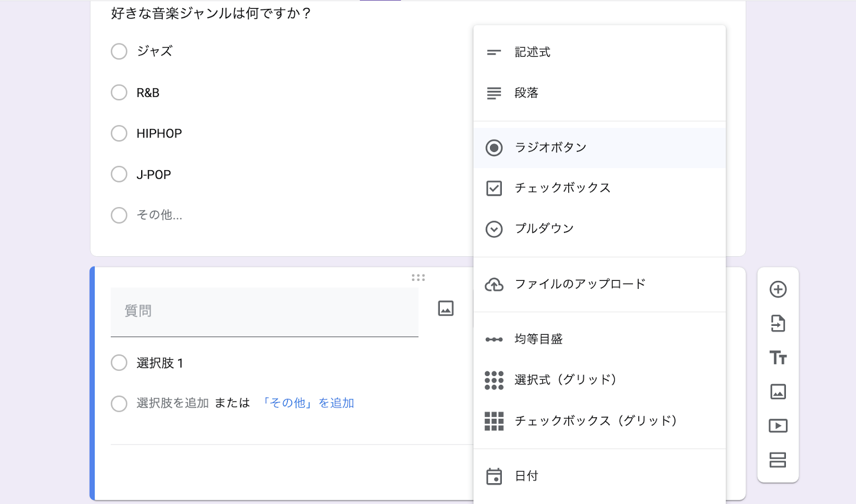Screen dimensions: 856x504
Task: Click the drag handle dots above question
Action: point(418,278)
